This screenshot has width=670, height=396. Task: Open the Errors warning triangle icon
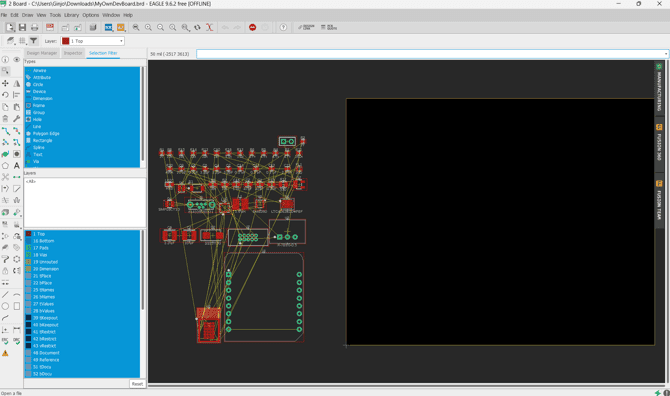(5, 353)
